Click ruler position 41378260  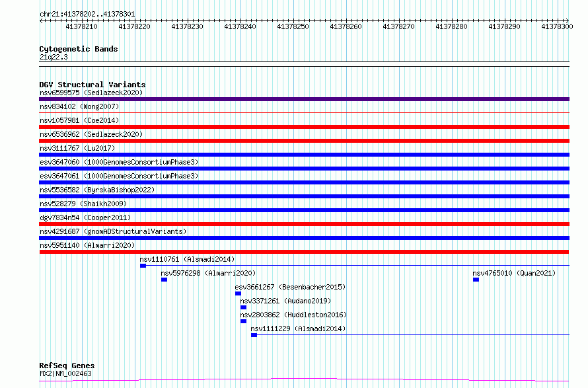[x=346, y=26]
